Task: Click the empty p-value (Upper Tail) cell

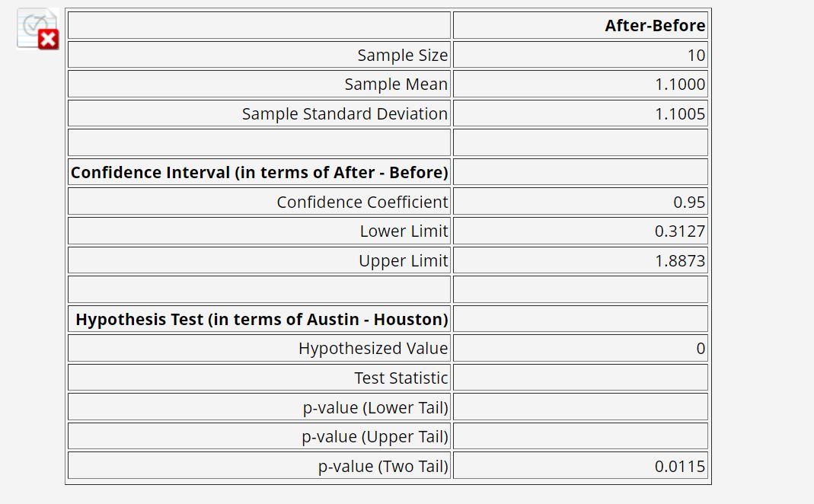Action: (580, 436)
